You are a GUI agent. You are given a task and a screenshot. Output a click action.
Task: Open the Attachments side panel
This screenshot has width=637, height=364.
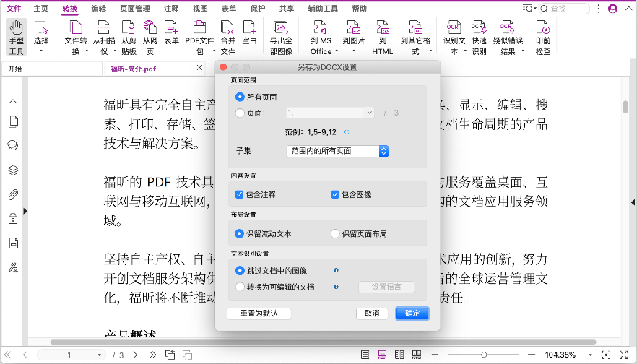coord(13,194)
